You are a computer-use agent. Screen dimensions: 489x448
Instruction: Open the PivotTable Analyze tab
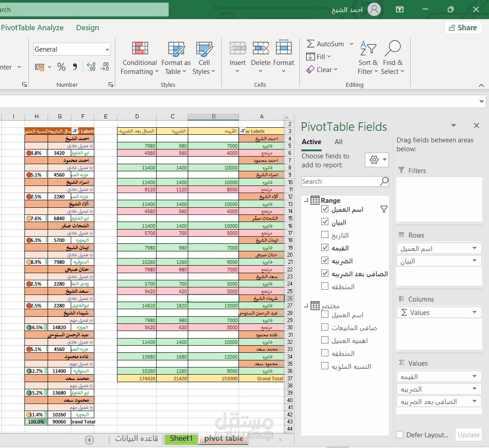(32, 28)
